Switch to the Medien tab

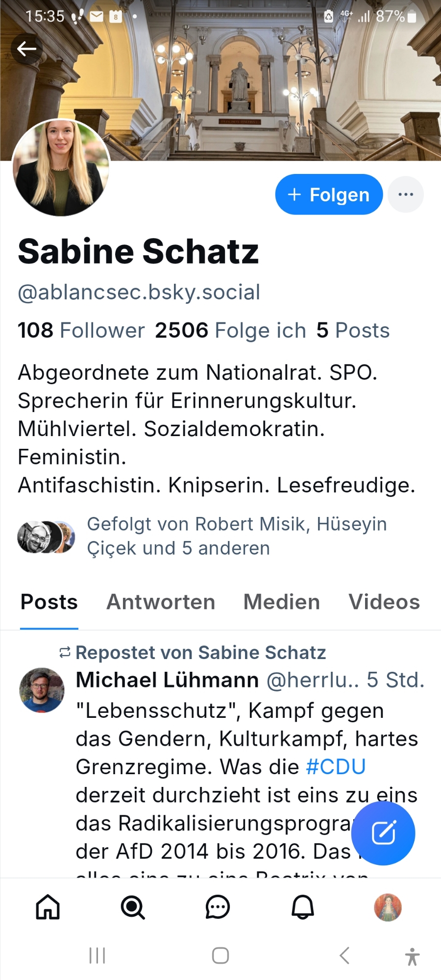pos(282,602)
